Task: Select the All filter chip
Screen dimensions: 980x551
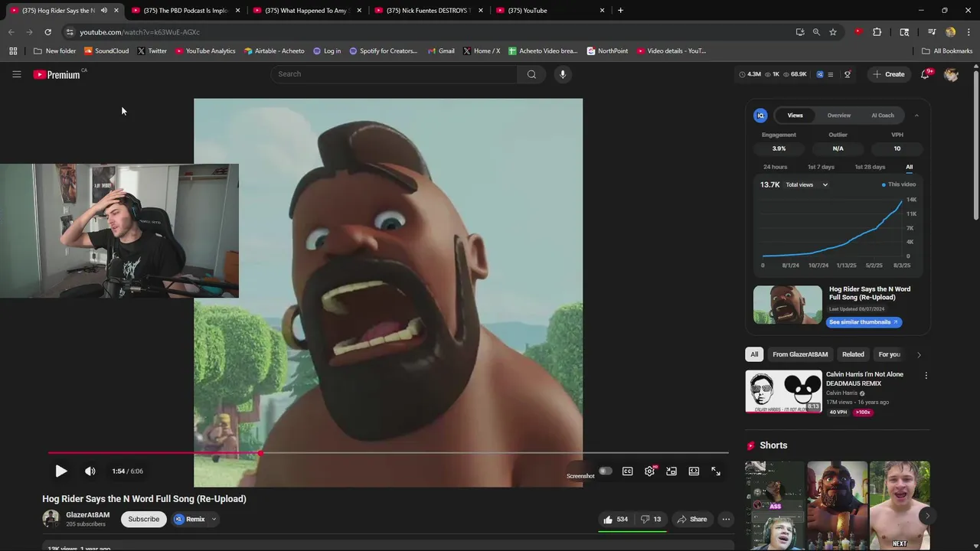Action: click(754, 354)
